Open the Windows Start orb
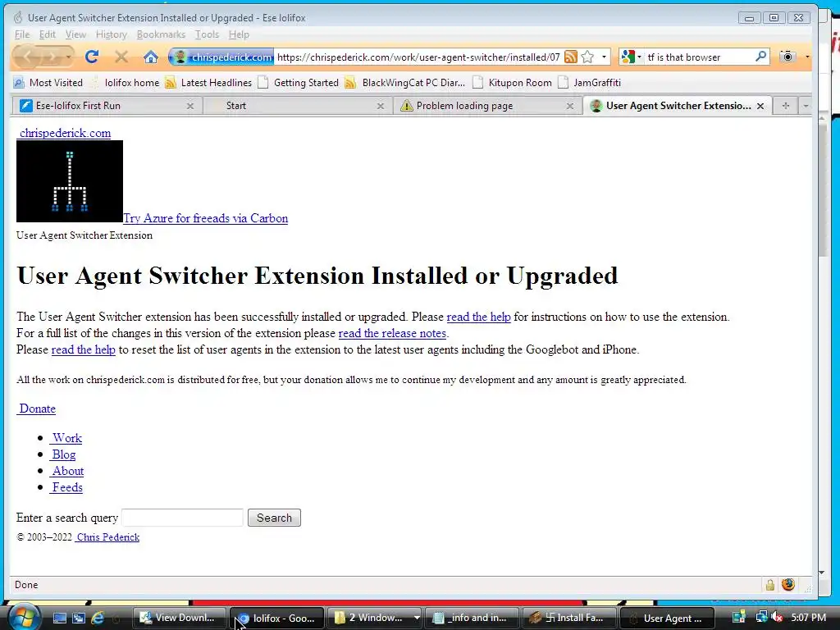 pos(23,618)
